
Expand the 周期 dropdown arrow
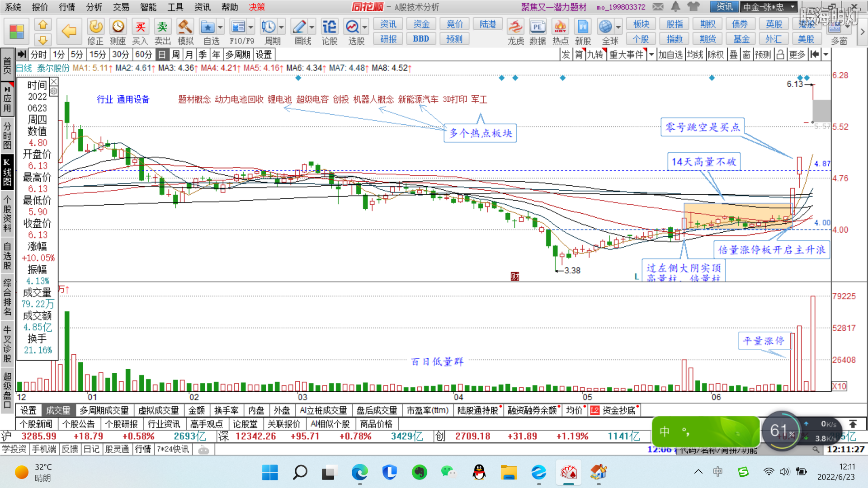[281, 27]
